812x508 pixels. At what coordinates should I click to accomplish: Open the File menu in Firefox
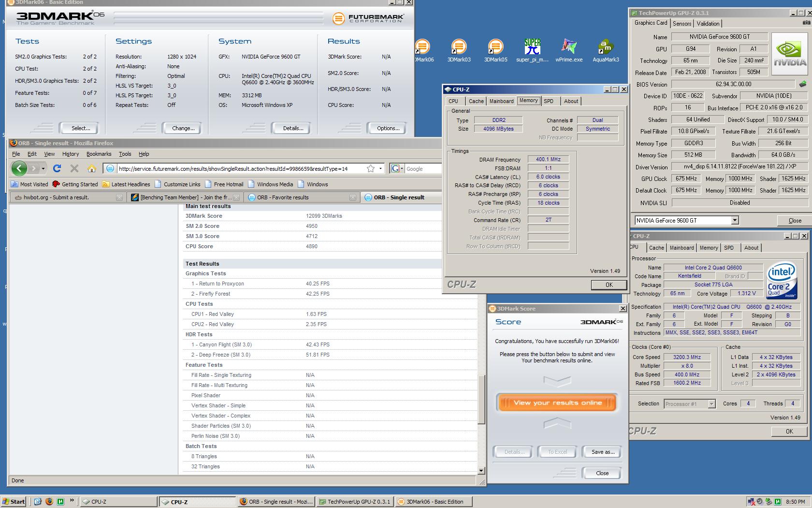[x=16, y=154]
